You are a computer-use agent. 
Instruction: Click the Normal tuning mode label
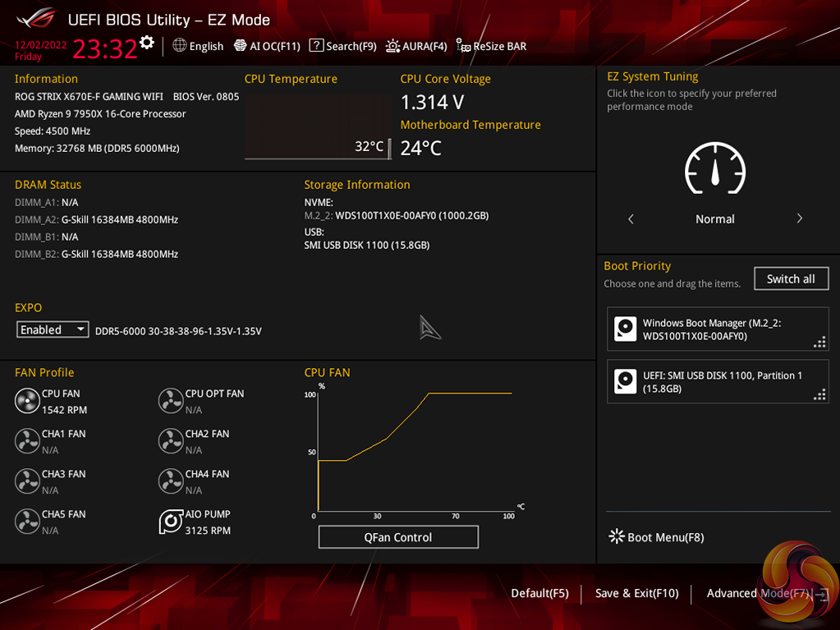coord(715,218)
